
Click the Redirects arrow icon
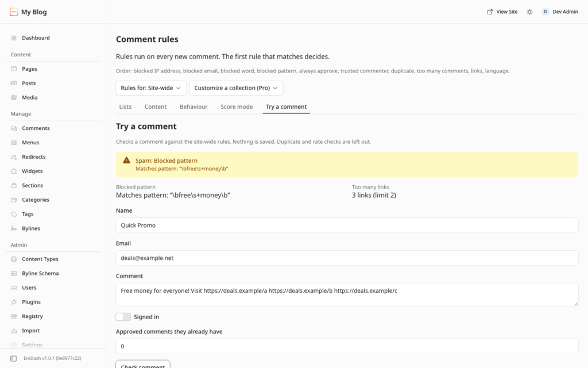point(14,156)
